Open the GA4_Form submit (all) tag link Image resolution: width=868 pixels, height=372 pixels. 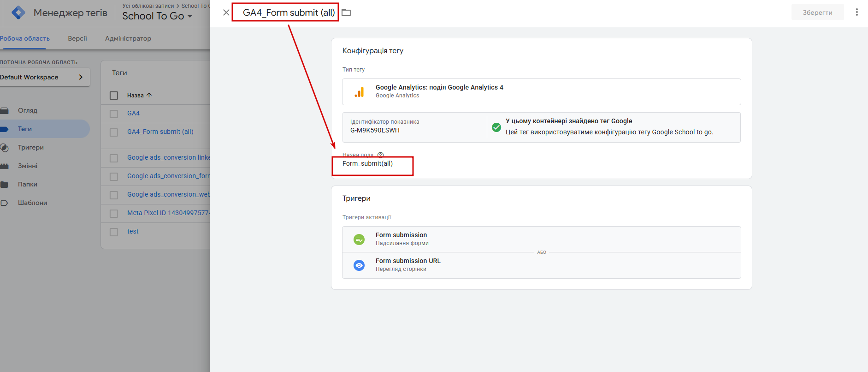point(160,132)
